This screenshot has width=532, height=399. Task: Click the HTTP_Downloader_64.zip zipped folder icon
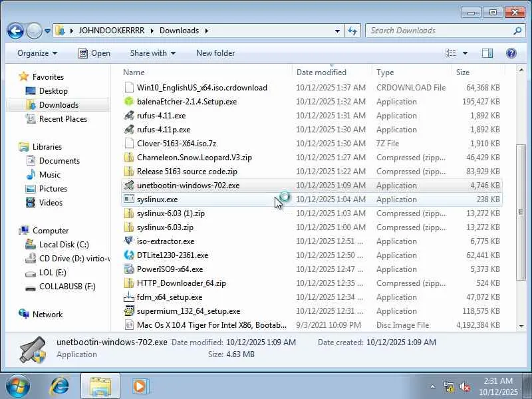[129, 283]
